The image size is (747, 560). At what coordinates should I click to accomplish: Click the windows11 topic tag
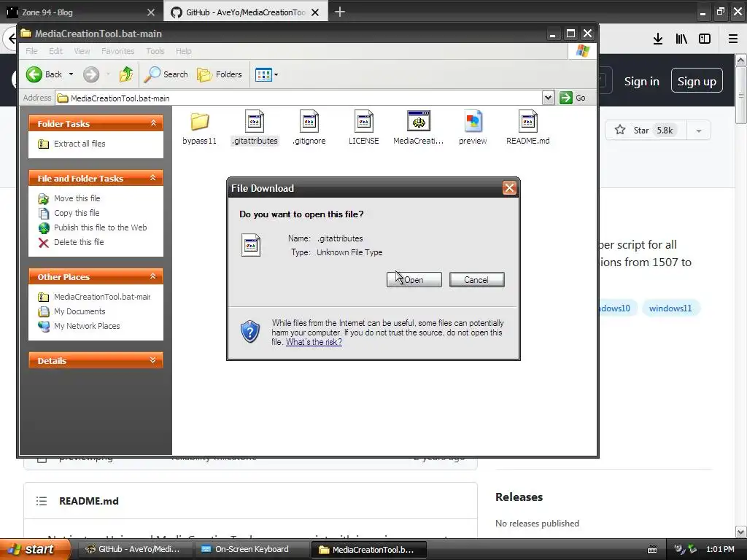[x=670, y=308]
